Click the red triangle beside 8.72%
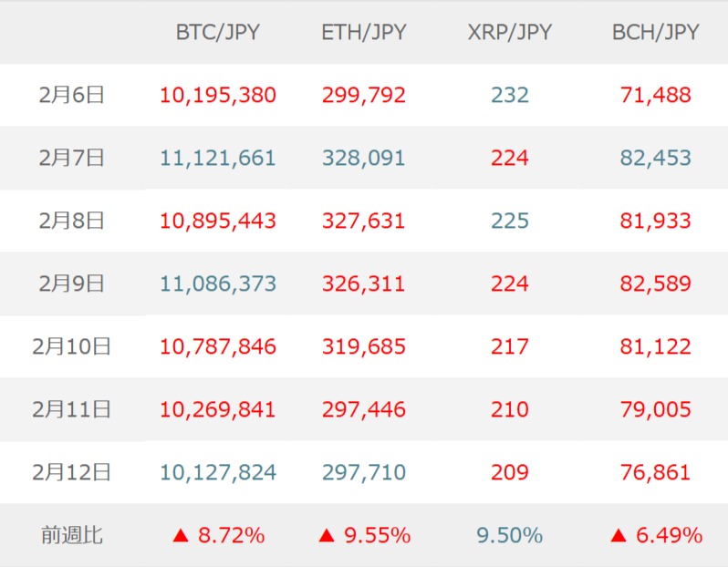The height and width of the screenshot is (567, 728). coord(180,536)
